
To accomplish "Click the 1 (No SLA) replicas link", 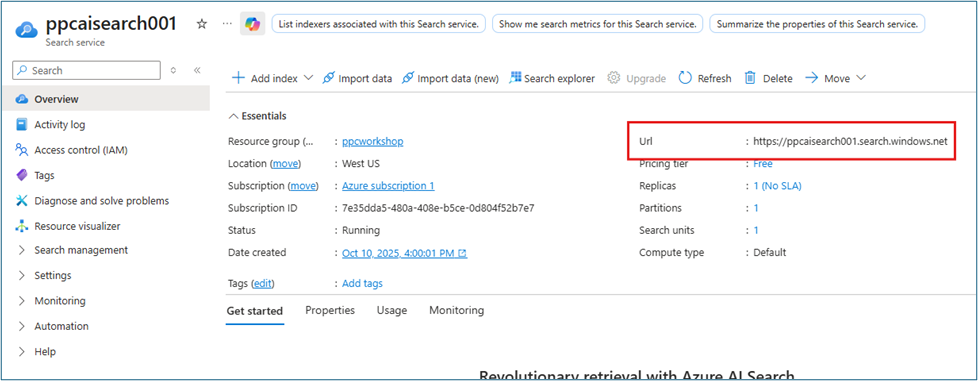I will pyautogui.click(x=777, y=186).
